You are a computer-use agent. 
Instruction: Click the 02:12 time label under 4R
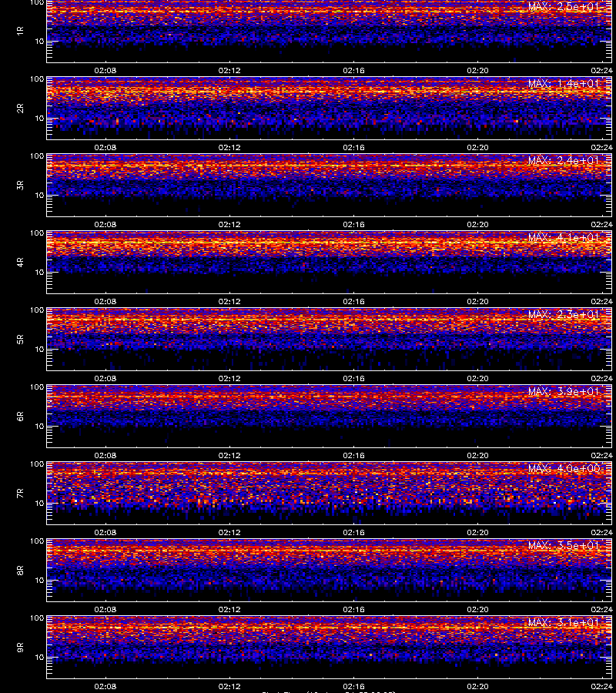coord(229,301)
